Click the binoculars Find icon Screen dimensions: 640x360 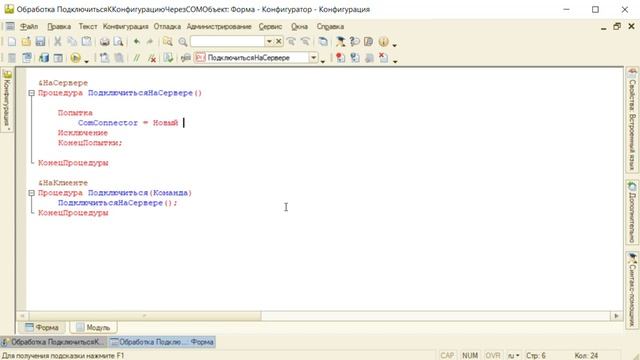(167, 41)
